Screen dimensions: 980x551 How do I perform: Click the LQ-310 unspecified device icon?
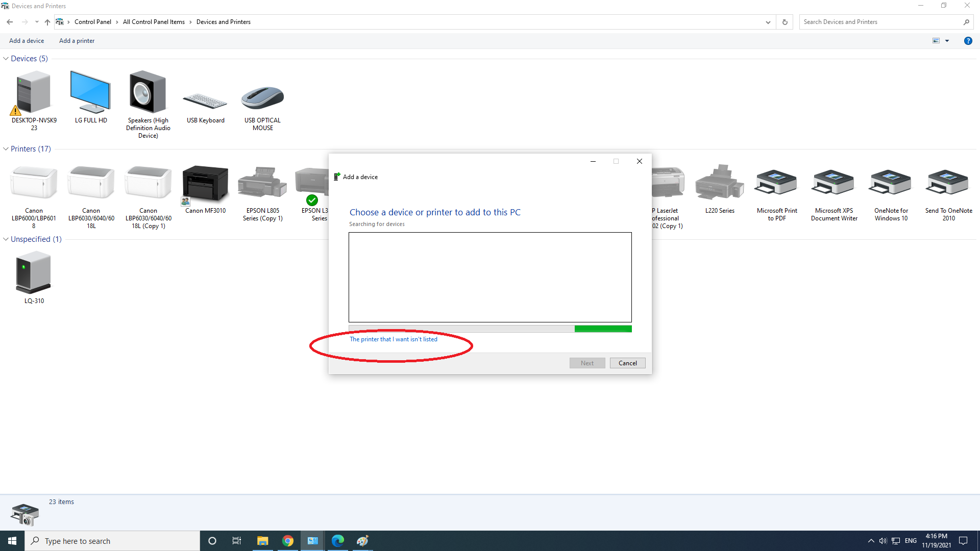[x=34, y=273]
